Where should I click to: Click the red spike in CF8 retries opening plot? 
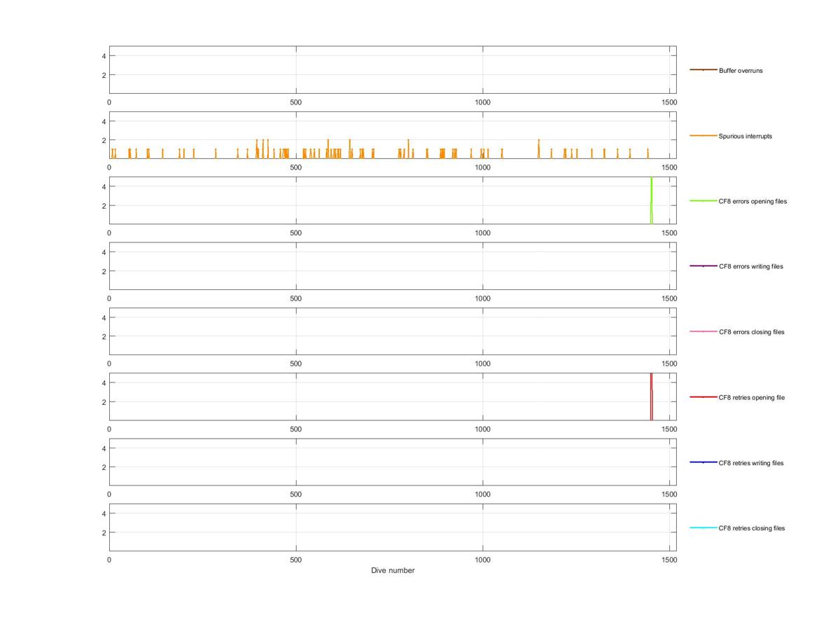point(651,397)
